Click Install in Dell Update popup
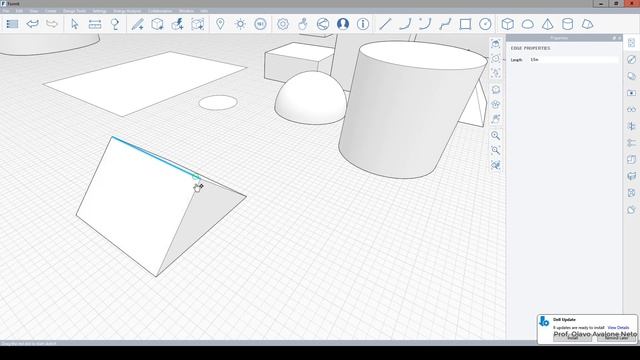640x360 pixels. (572, 338)
